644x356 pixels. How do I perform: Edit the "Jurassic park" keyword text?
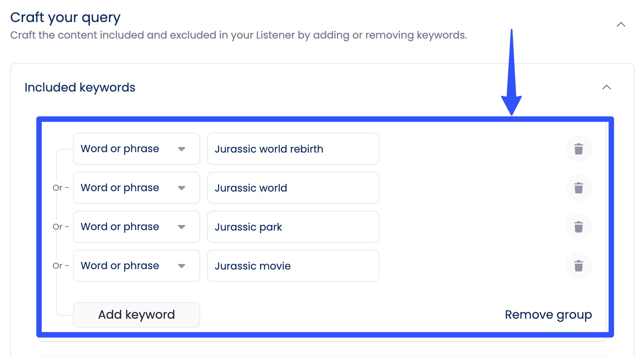[x=293, y=227]
